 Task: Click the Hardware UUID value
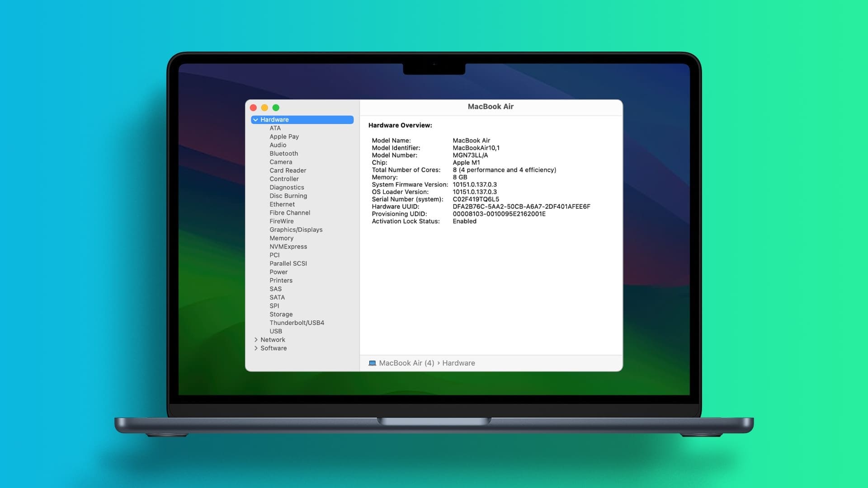click(521, 207)
